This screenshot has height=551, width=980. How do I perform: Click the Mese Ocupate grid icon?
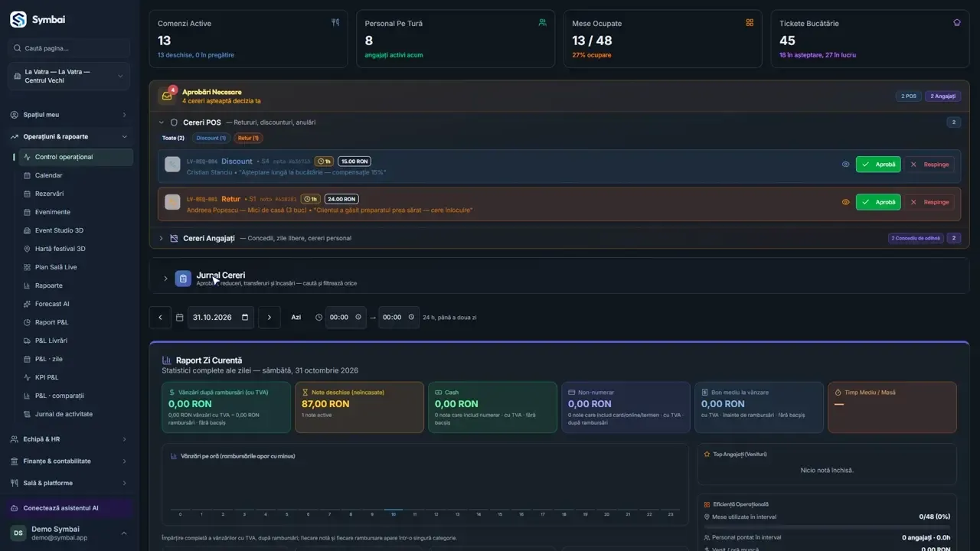click(x=750, y=23)
